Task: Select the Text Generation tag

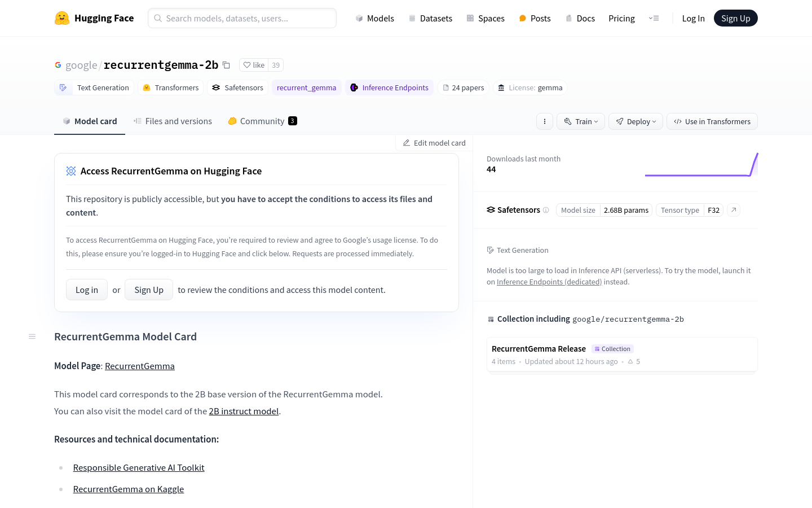Action: [94, 87]
